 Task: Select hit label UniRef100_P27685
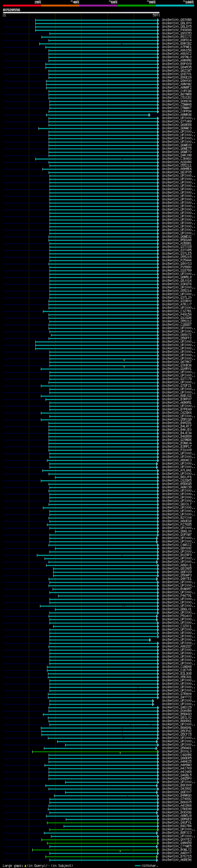pos(177,524)
